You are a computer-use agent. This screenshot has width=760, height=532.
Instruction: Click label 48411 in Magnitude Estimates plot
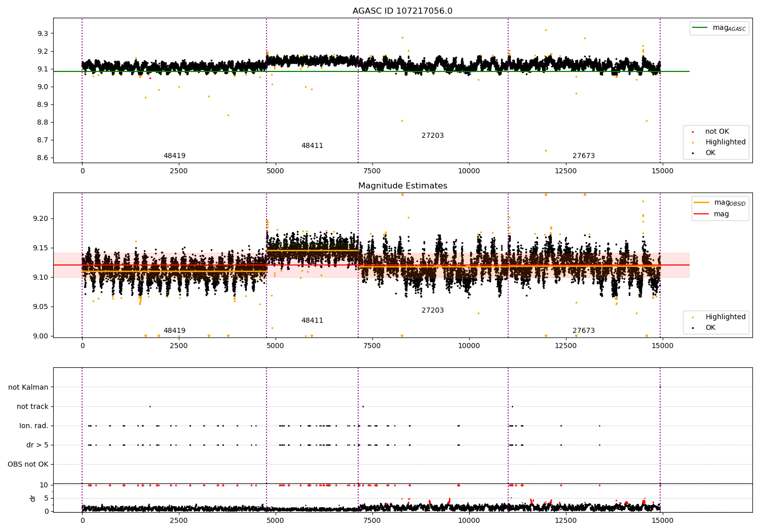coord(312,321)
